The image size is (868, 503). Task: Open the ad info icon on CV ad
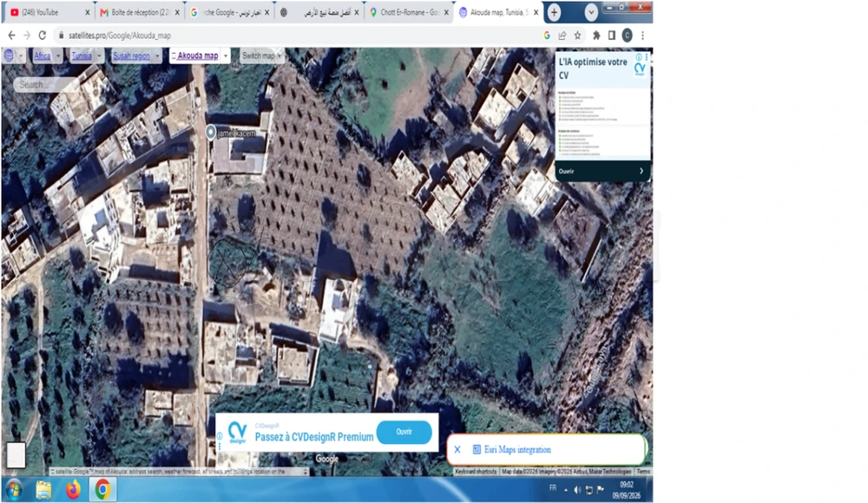click(x=639, y=57)
